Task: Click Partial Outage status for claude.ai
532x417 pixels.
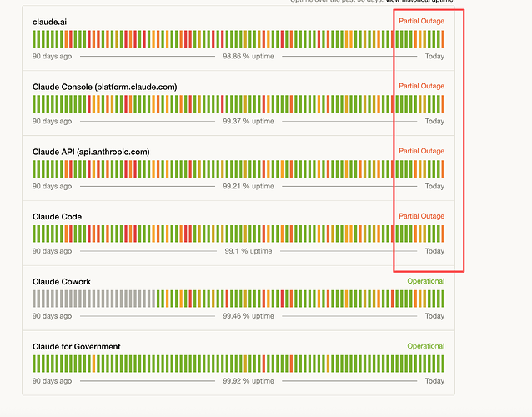Action: 421,21
